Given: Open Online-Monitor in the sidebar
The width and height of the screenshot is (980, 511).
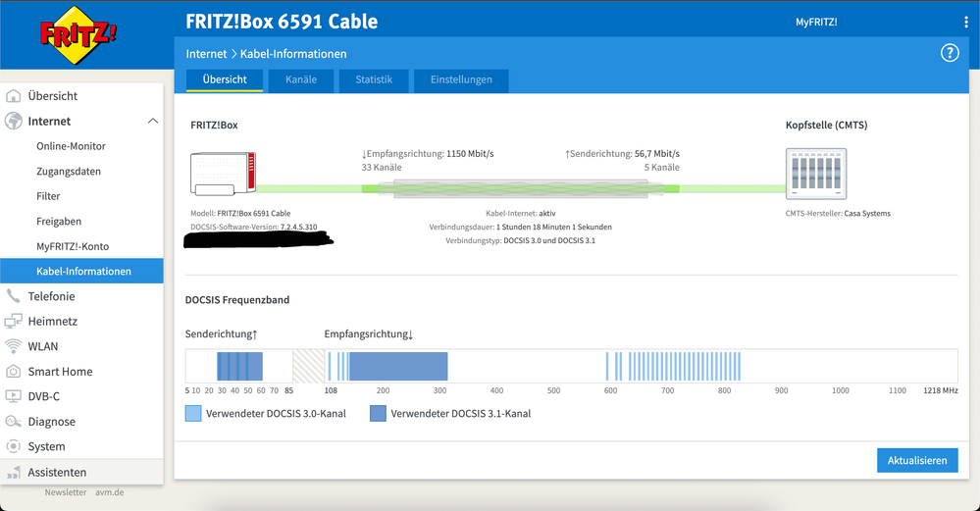Looking at the screenshot, I should point(71,146).
